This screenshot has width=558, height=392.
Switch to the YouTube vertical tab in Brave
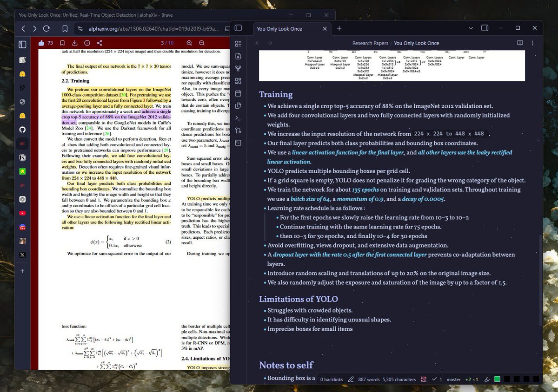click(22, 213)
